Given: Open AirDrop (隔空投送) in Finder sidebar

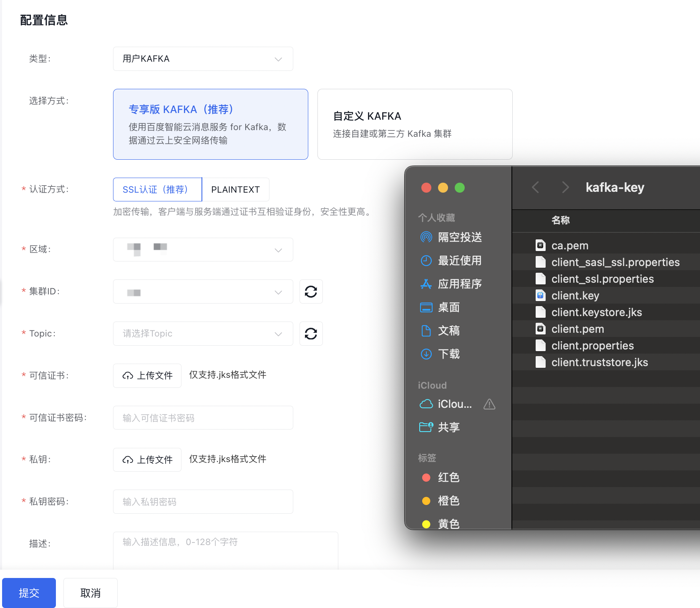Looking at the screenshot, I should click(451, 237).
